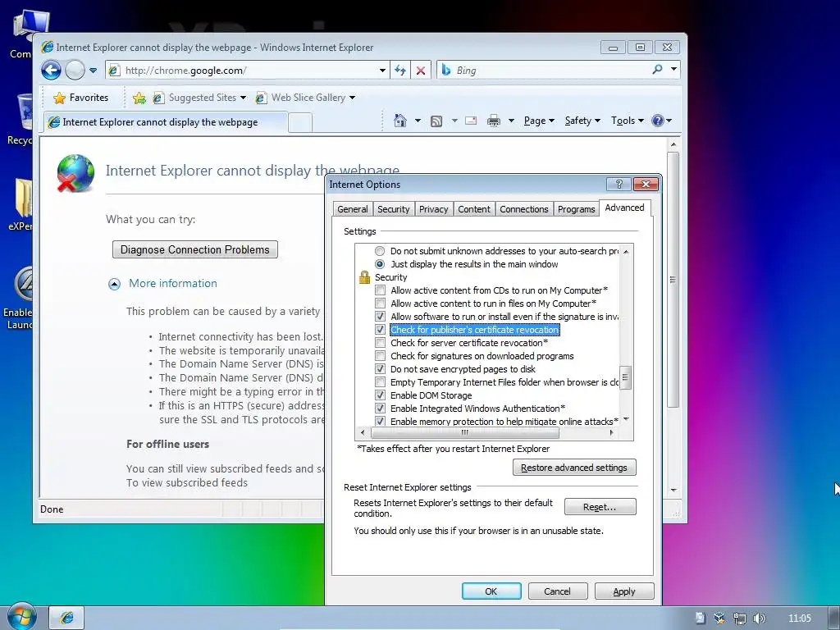
Task: Enable 'Allow active content to run in files'
Action: click(x=380, y=304)
